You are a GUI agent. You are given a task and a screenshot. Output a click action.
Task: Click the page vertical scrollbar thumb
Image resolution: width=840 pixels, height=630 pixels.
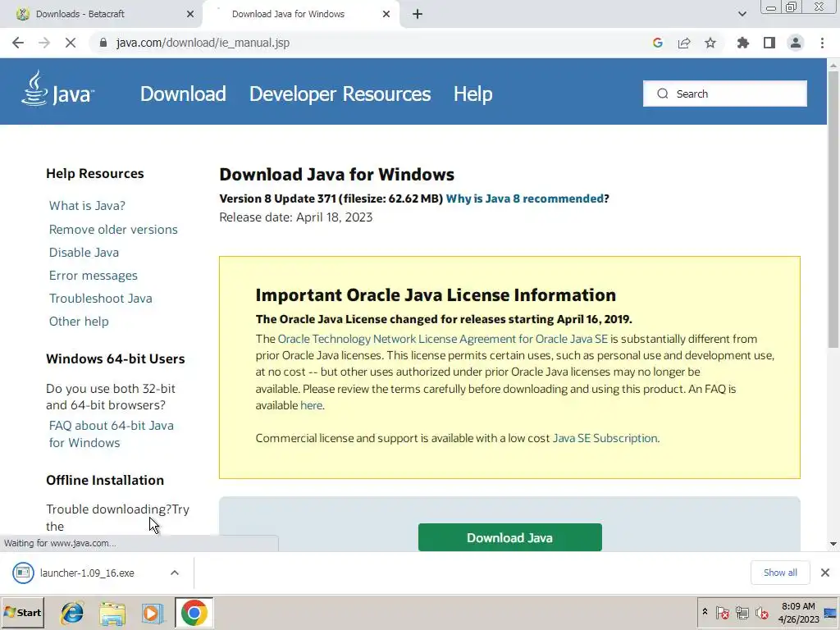pos(833,209)
